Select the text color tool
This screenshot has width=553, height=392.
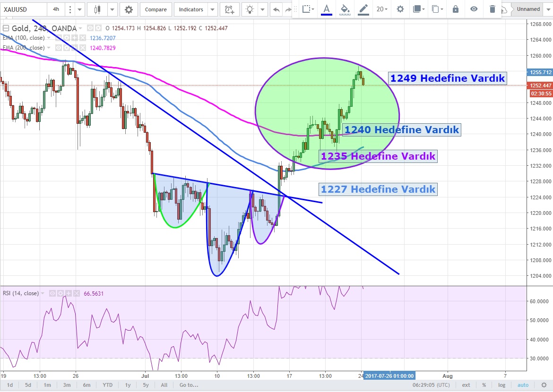click(x=326, y=9)
